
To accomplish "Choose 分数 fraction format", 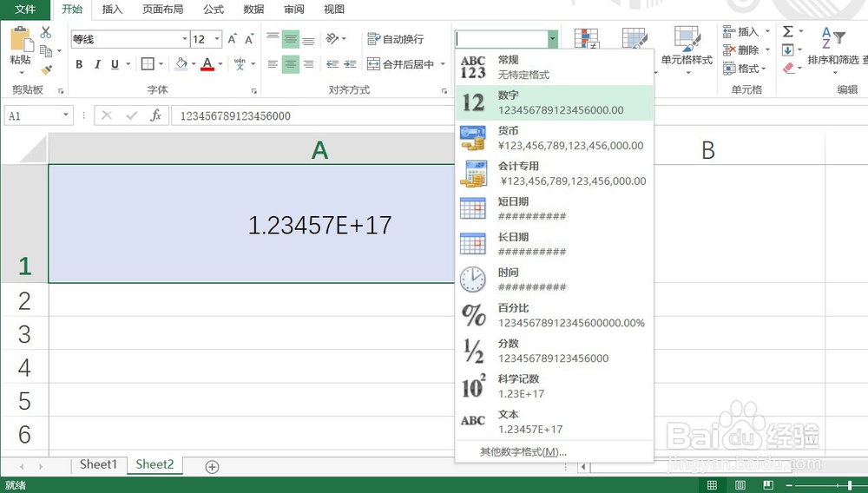I will click(x=554, y=351).
